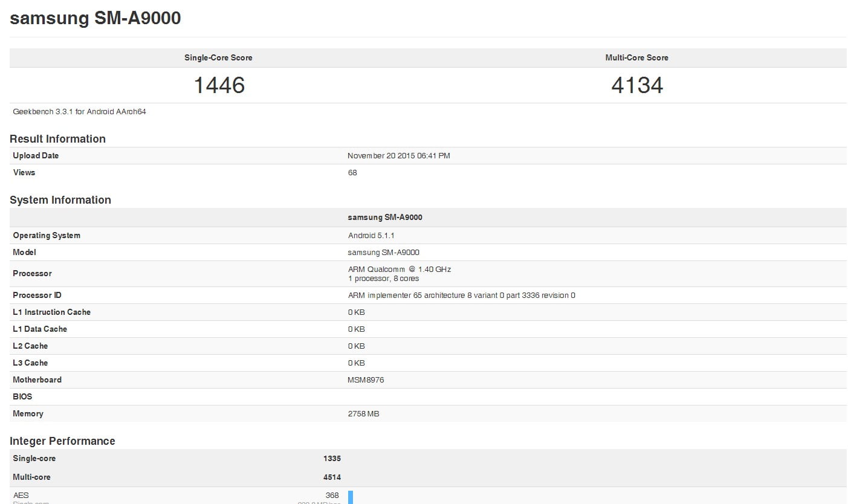Image resolution: width=848 pixels, height=504 pixels.
Task: Select the memory value 2758 MB
Action: click(x=363, y=414)
